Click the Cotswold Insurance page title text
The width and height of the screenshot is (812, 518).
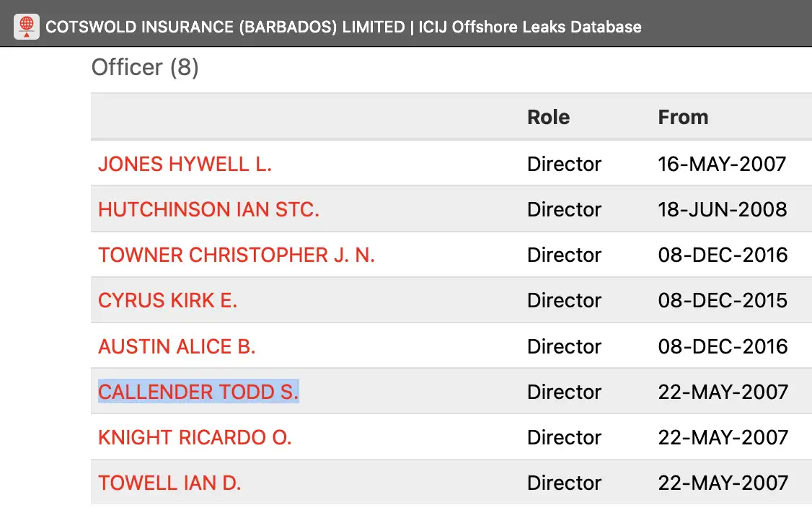(x=343, y=27)
